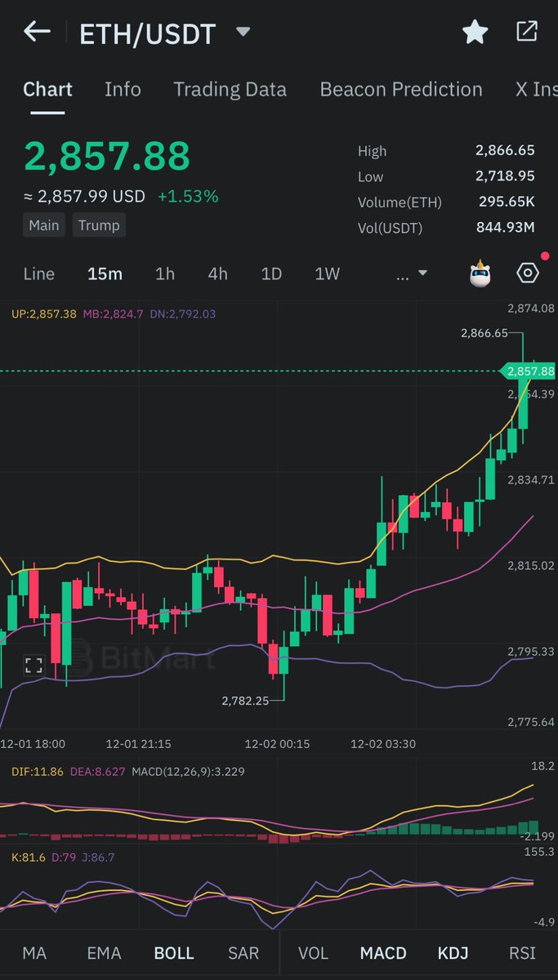
Task: Click the 2,815.02 price axis label
Action: [x=531, y=565]
